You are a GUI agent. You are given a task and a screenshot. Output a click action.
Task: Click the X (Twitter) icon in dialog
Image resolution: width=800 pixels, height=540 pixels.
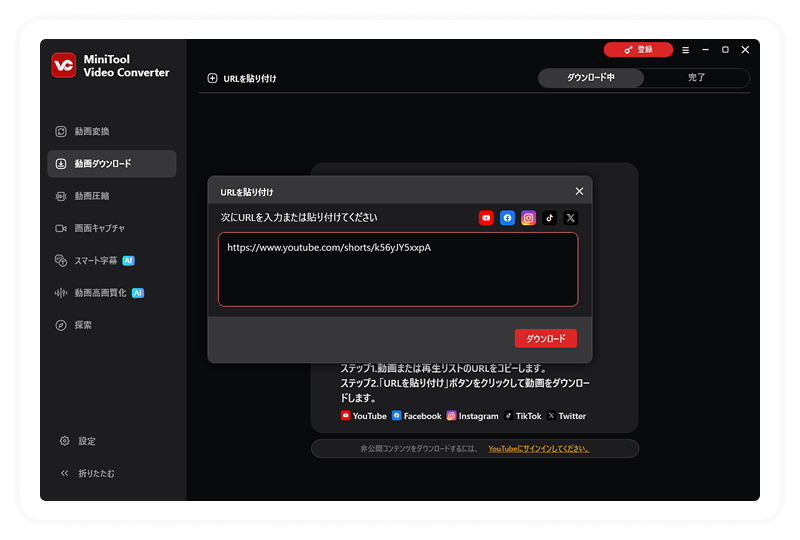click(x=570, y=218)
